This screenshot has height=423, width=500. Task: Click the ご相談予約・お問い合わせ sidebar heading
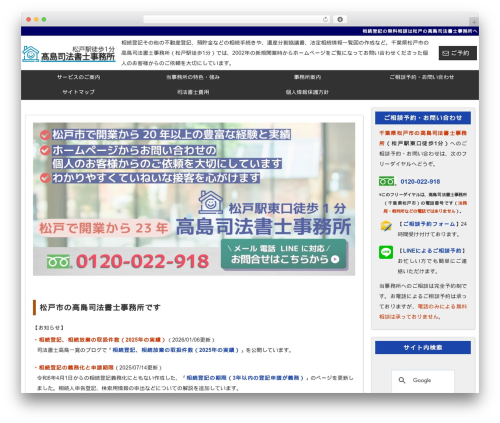[423, 118]
